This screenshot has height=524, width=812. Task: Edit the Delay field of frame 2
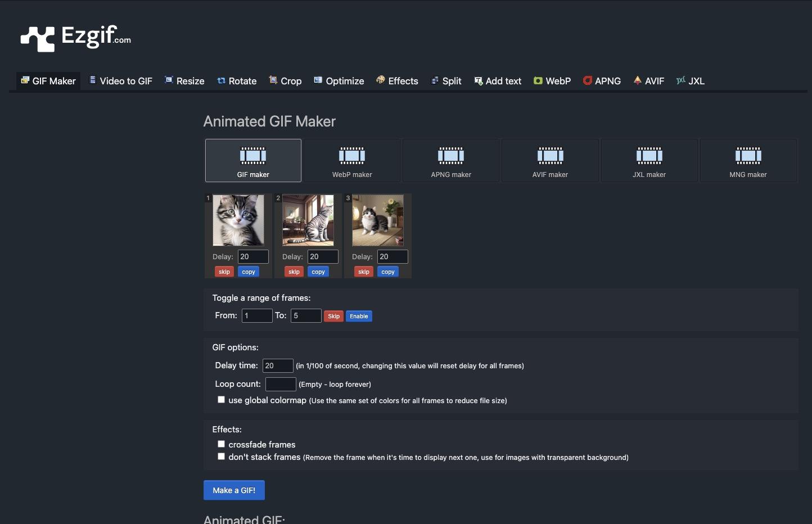click(x=323, y=256)
